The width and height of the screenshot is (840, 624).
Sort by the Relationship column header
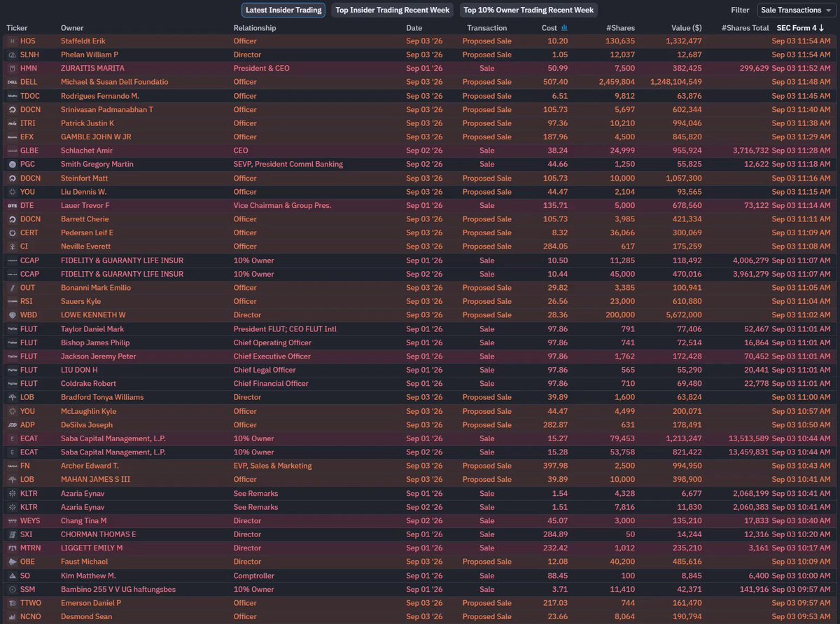coord(255,28)
